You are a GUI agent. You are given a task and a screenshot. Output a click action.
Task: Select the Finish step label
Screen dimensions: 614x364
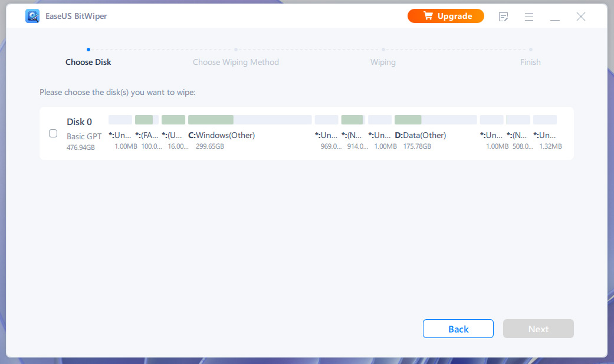tap(530, 62)
